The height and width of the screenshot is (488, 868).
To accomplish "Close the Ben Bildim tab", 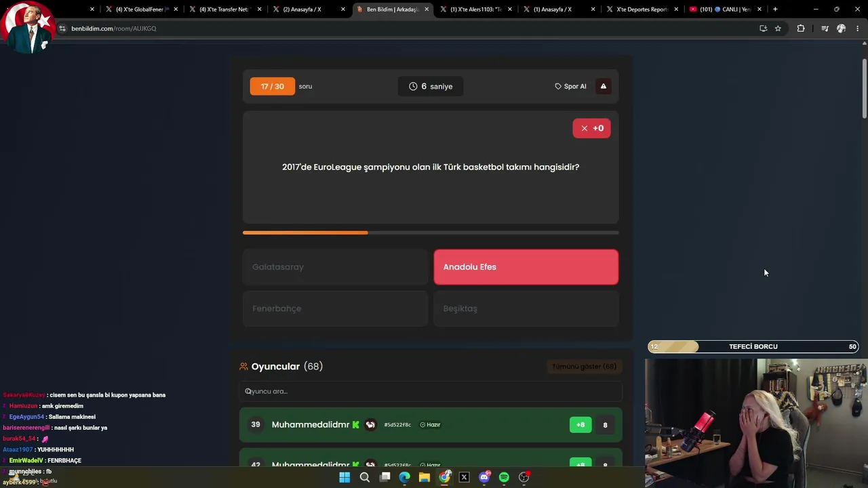I will (427, 9).
